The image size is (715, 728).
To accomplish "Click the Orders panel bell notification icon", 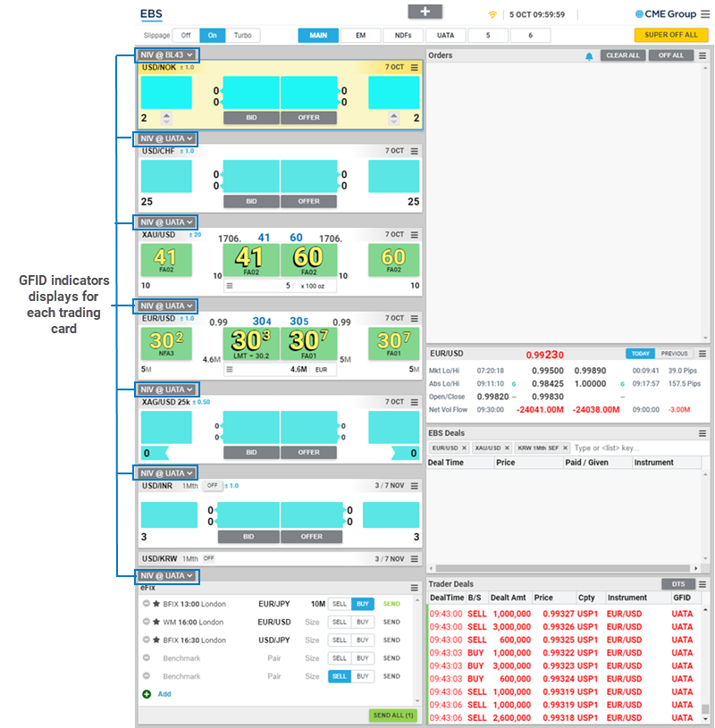I will click(x=589, y=56).
